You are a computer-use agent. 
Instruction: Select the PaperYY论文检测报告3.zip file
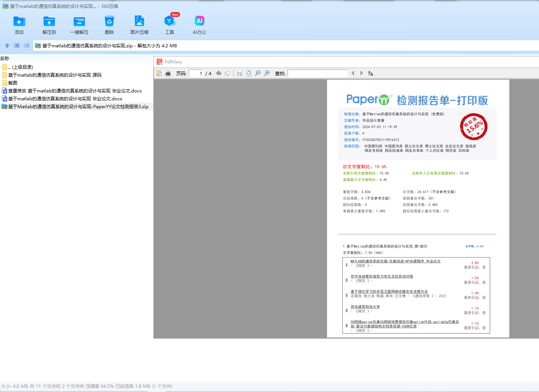pyautogui.click(x=75, y=107)
